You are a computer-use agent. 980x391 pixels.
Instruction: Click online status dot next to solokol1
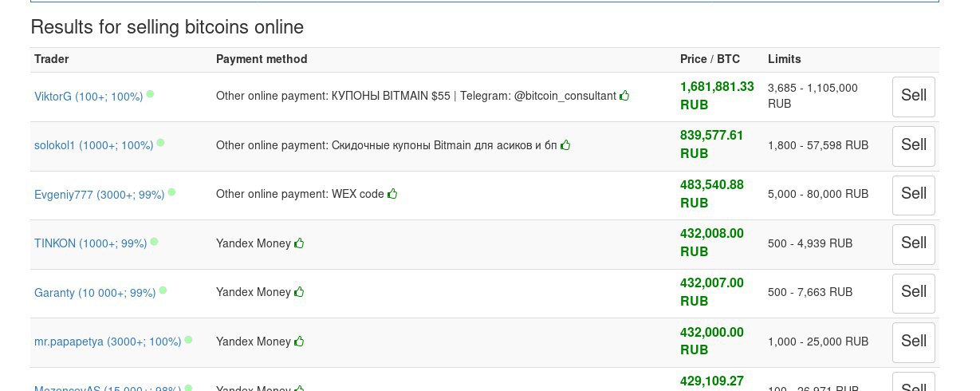point(160,143)
